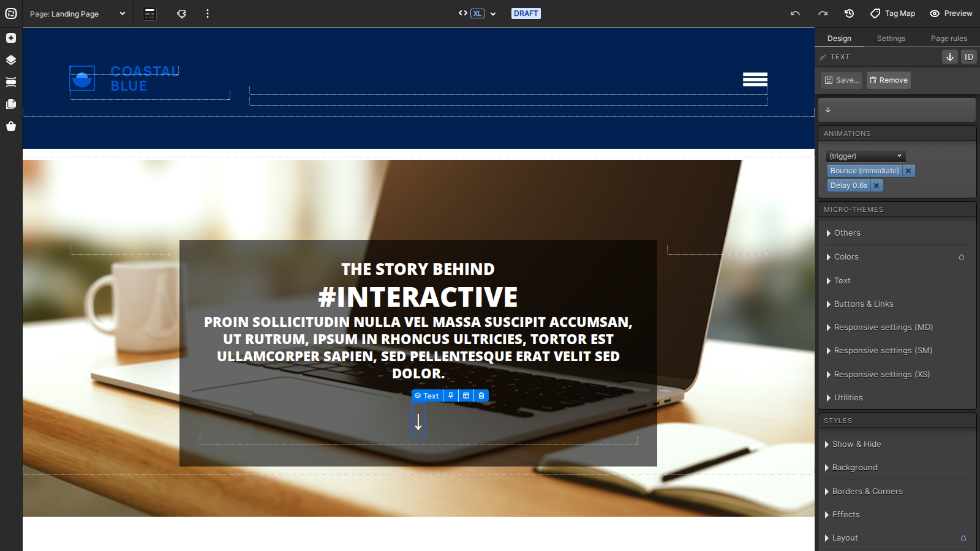Click the page layout template icon
Viewport: 980px width, 551px height.
click(x=150, y=13)
